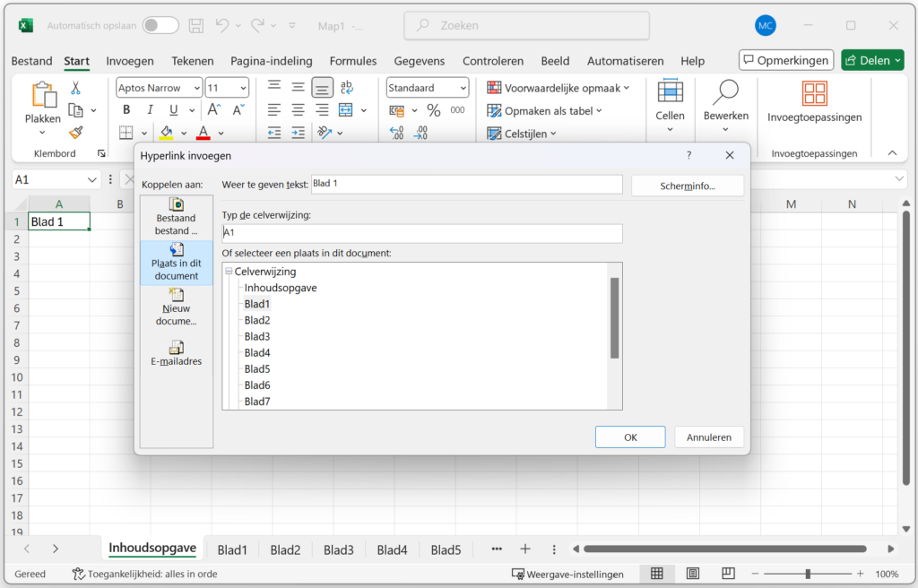Open the Formules ribbon tab
Viewport: 918px width, 588px height.
click(x=353, y=61)
